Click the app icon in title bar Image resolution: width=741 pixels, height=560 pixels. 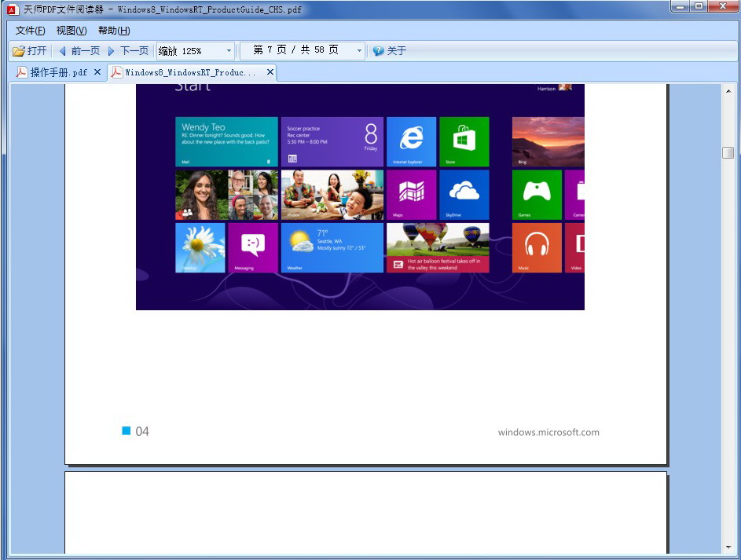click(13, 9)
